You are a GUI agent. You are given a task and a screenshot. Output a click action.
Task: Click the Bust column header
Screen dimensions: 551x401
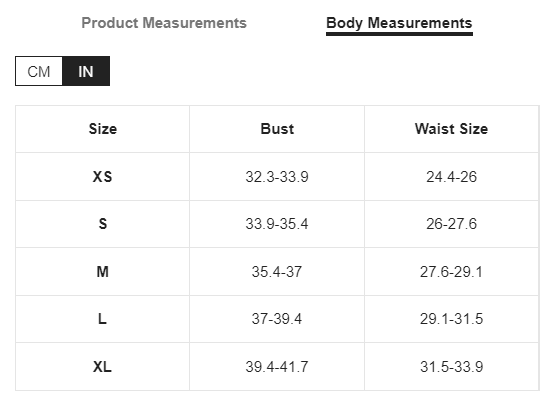tap(277, 129)
